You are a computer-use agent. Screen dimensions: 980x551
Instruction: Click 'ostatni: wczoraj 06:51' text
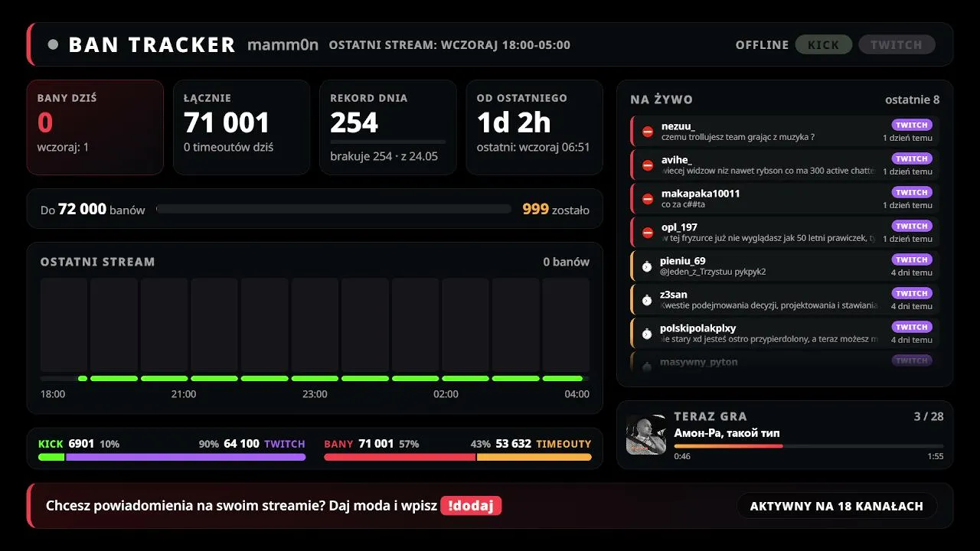(534, 147)
